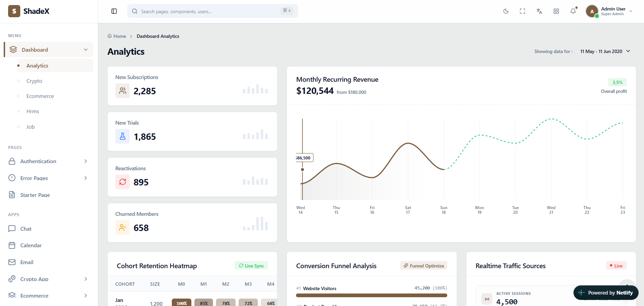Click New Subscriptions mini bar chart

tap(256, 89)
